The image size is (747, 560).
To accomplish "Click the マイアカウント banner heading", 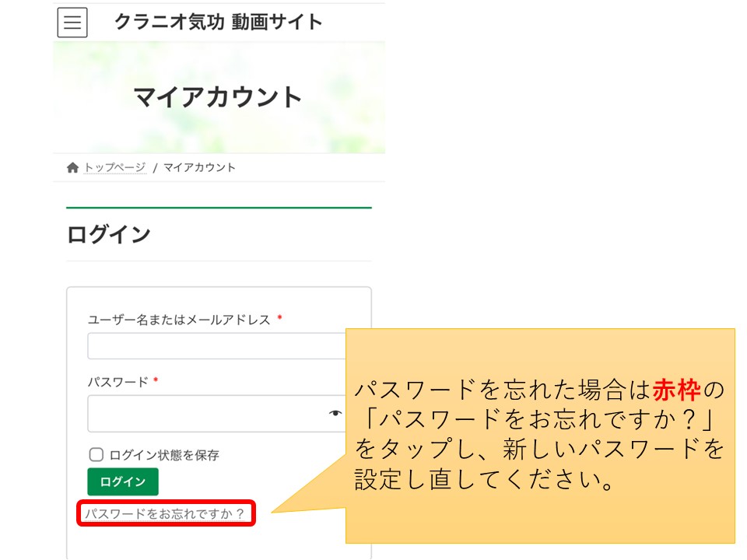I will pyautogui.click(x=218, y=97).
